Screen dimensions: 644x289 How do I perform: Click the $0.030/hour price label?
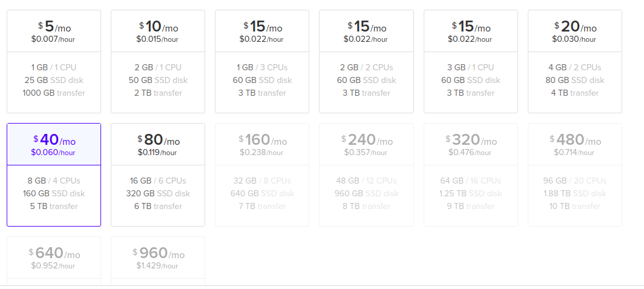tap(574, 39)
